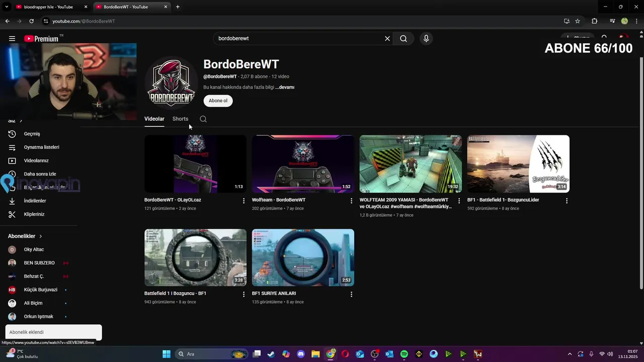Clear the search box text

pos(387,39)
